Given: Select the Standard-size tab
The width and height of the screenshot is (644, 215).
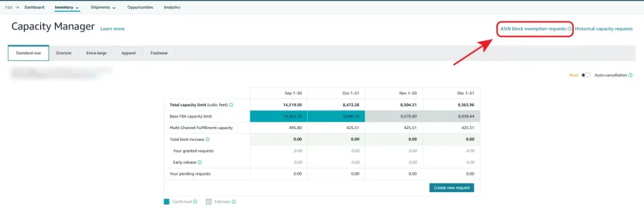Looking at the screenshot, I should tap(29, 53).
